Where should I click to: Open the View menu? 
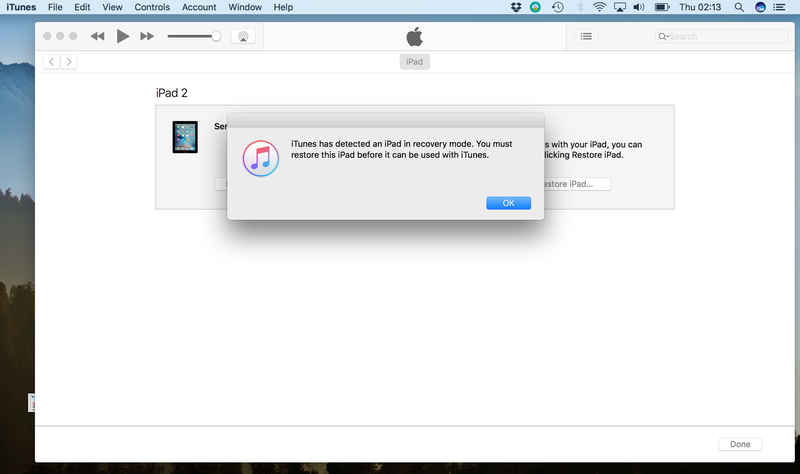pyautogui.click(x=112, y=7)
